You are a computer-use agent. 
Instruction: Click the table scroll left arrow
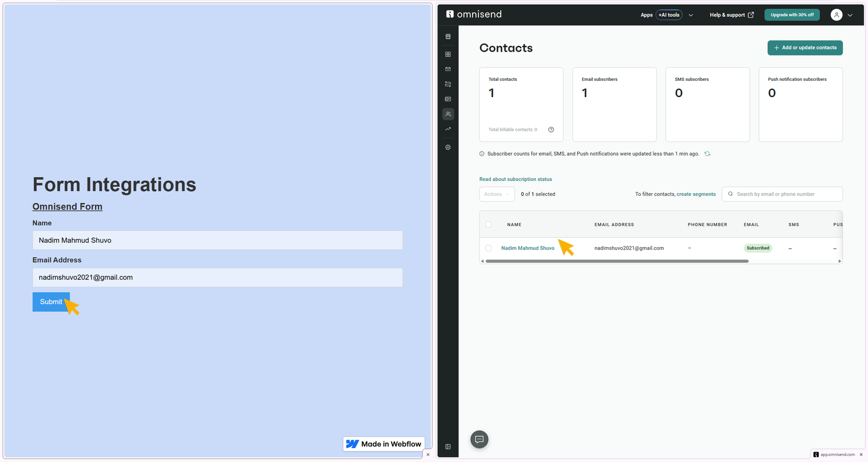pos(482,261)
